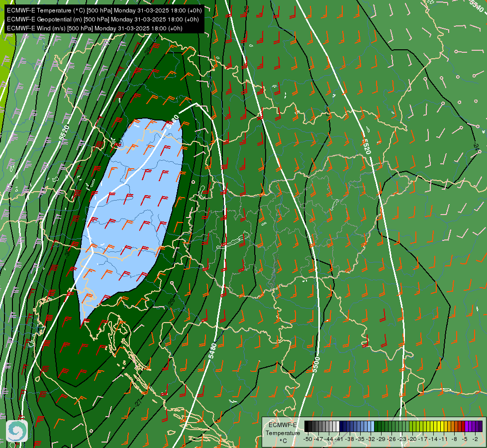The height and width of the screenshot is (448, 487).
Task: Click the -8 value on the legend
Action: 454,439
